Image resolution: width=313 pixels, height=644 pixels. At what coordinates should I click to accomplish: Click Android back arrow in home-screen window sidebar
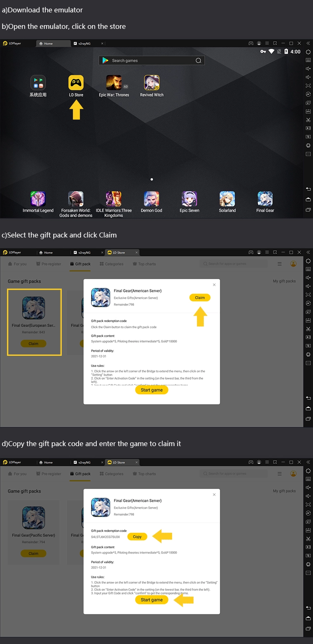click(308, 189)
